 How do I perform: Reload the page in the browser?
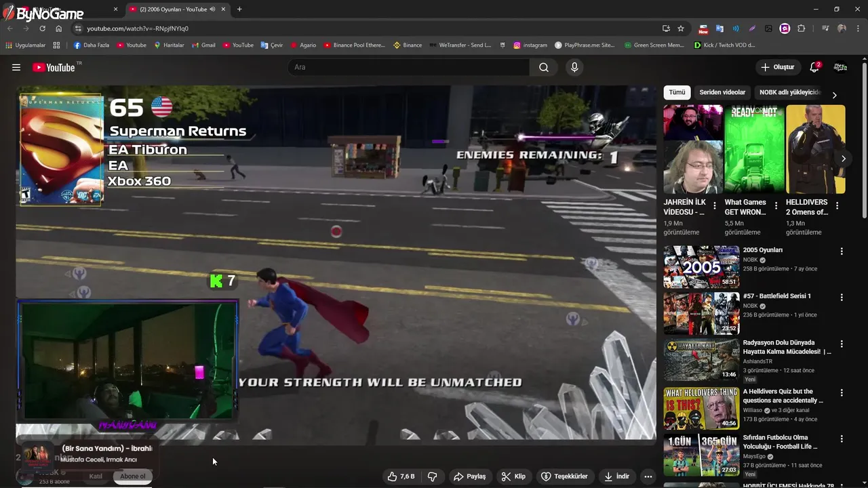click(x=42, y=28)
